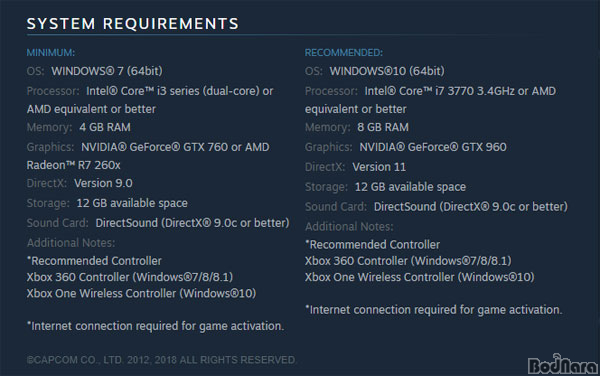Click the WINDOWS® 7 (64bit) OS text

coord(107,71)
